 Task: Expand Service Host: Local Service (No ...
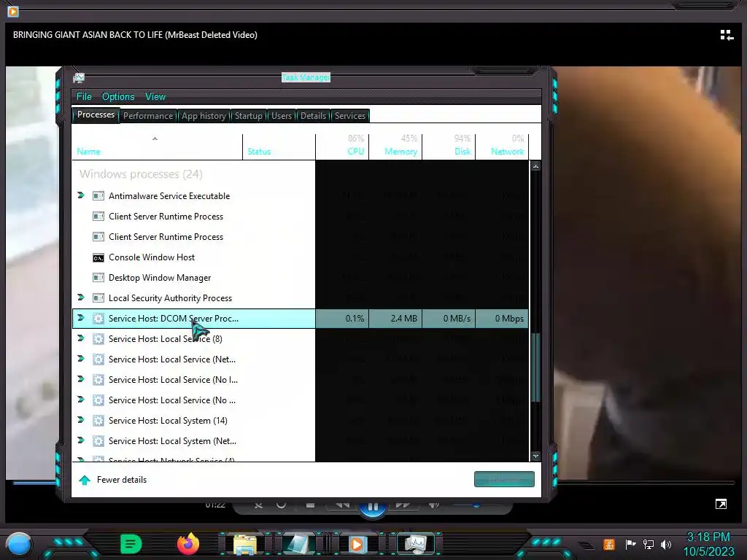(x=81, y=400)
